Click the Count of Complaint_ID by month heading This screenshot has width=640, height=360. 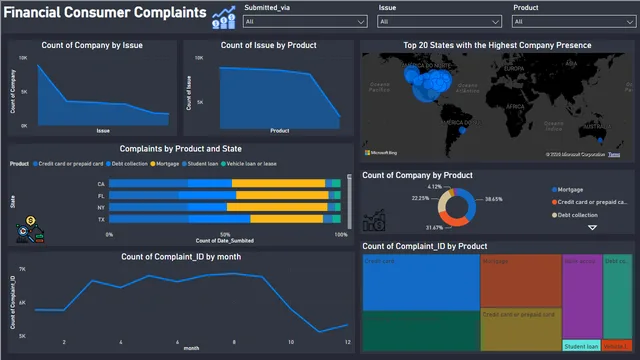[x=181, y=257]
